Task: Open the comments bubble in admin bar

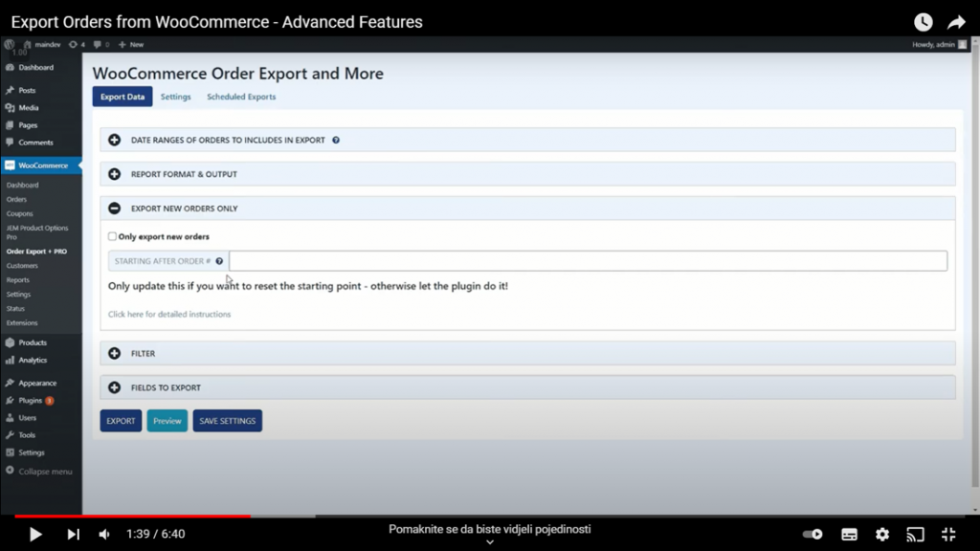Action: point(101,44)
